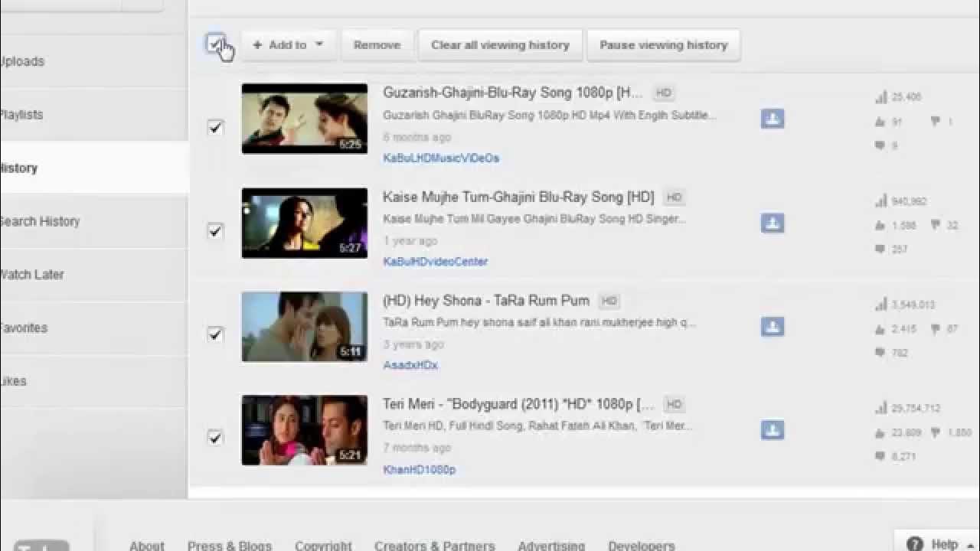Click the Help question mark icon

914,544
